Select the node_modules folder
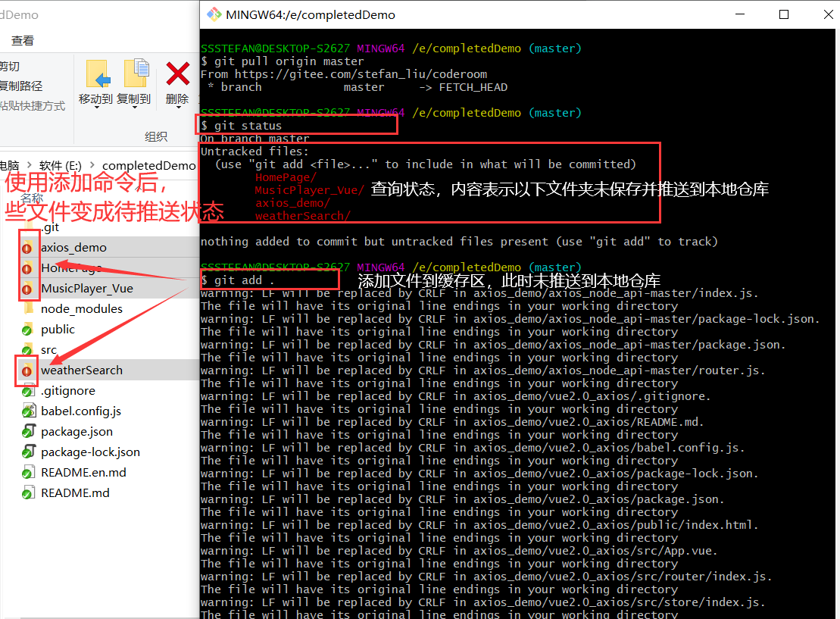 pyautogui.click(x=82, y=308)
